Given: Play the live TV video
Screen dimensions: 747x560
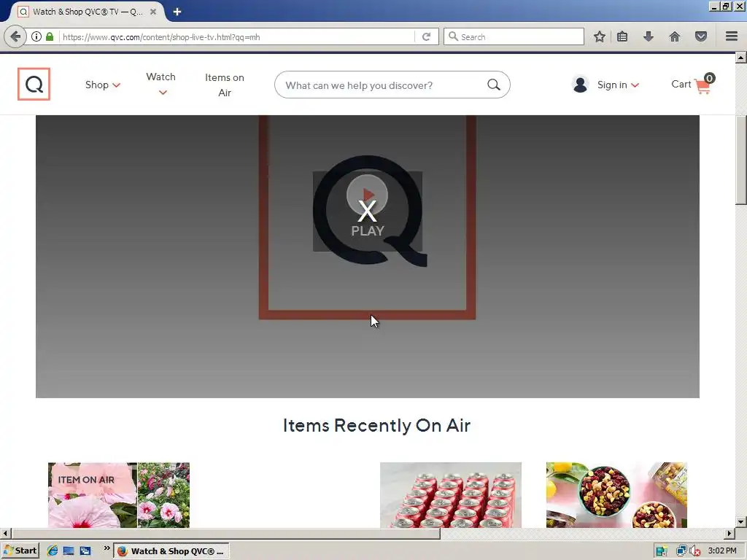Looking at the screenshot, I should click(368, 211).
